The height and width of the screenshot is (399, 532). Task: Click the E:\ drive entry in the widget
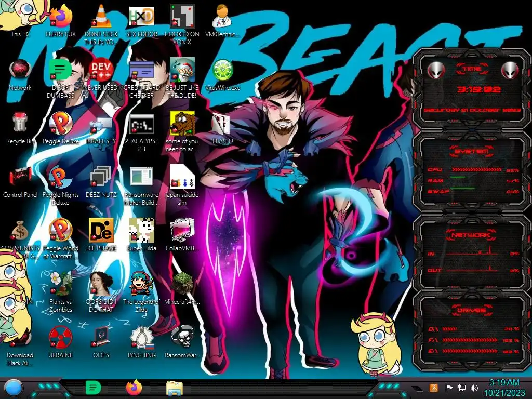(x=474, y=351)
